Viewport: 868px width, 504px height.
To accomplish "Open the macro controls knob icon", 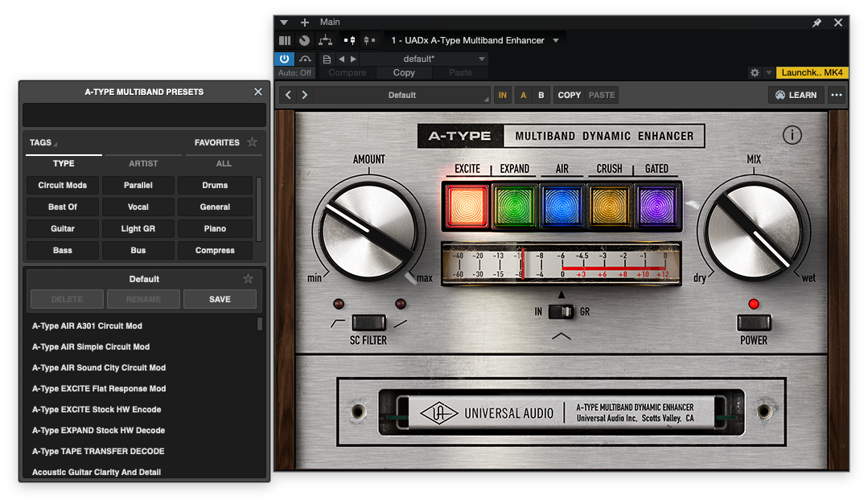I will pos(304,40).
